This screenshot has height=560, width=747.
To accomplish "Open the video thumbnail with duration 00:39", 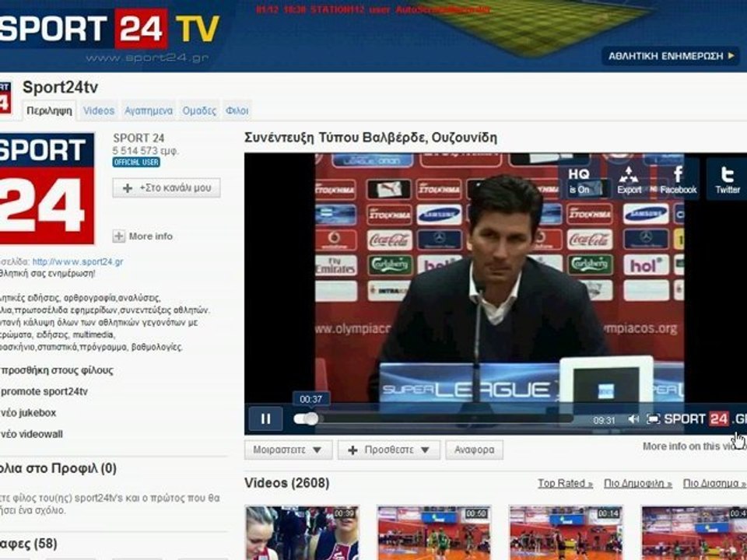I will [x=302, y=533].
